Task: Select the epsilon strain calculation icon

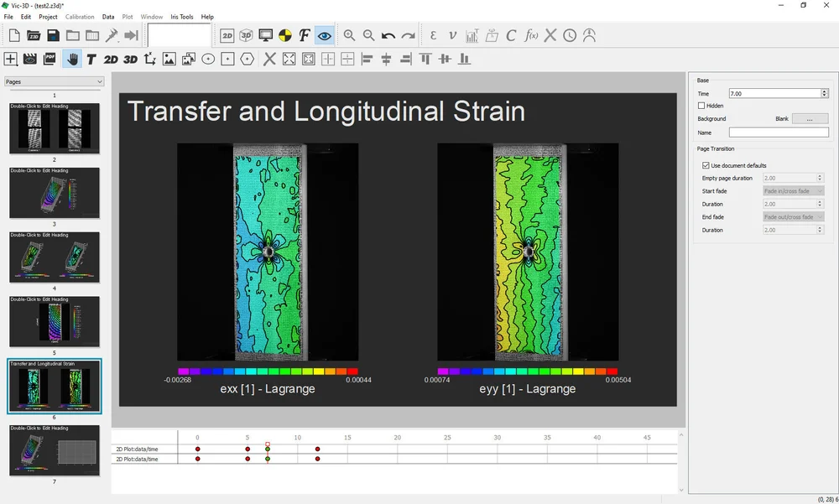Action: [x=433, y=35]
